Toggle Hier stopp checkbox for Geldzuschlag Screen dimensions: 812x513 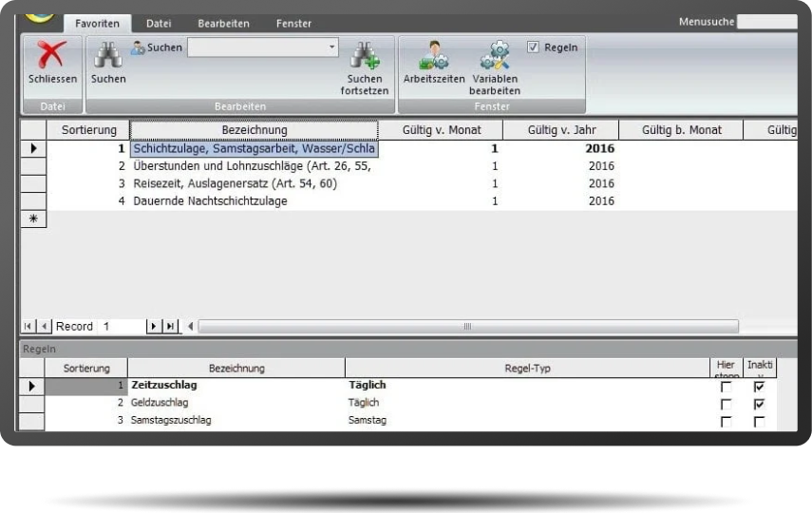tap(726, 404)
